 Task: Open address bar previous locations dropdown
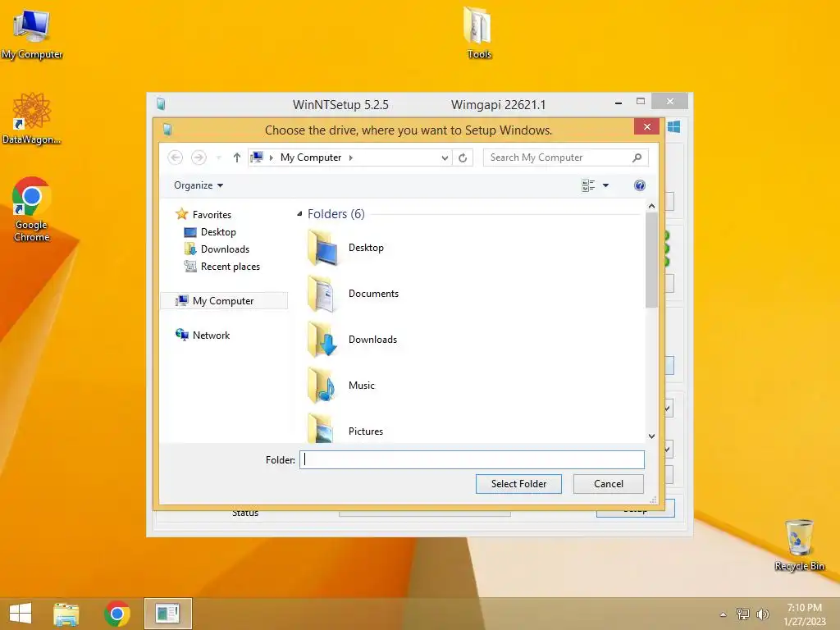445,158
